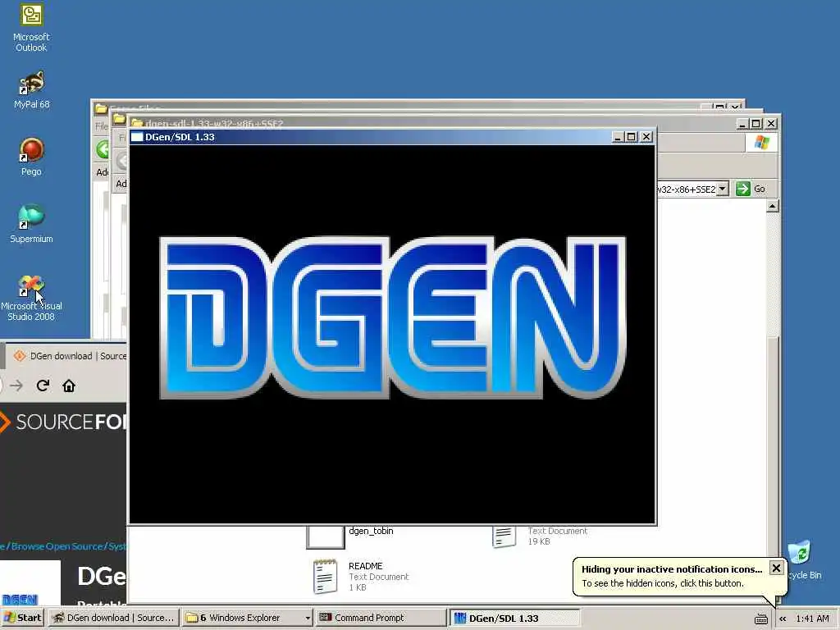The height and width of the screenshot is (630, 840).
Task: Select the dgen_tobin file in Explorer
Action: tap(351, 536)
